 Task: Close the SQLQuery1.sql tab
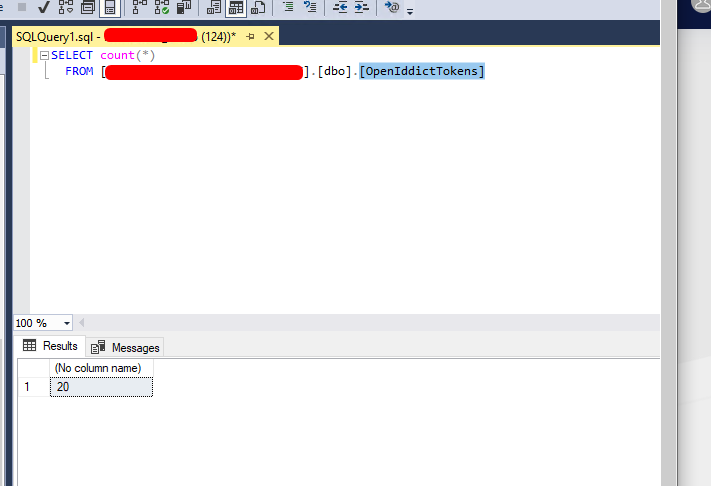point(269,36)
